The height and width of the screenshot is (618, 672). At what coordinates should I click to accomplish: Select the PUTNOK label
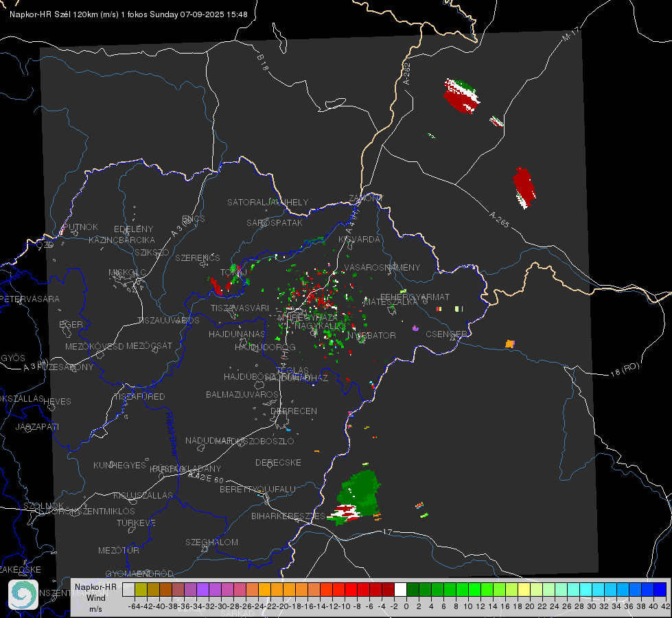click(x=81, y=227)
